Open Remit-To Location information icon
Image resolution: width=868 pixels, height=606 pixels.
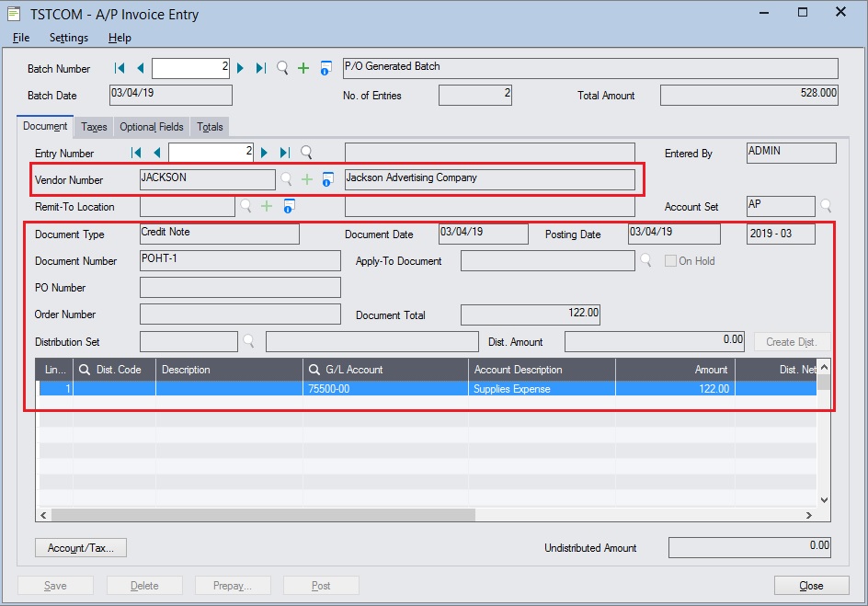click(289, 206)
